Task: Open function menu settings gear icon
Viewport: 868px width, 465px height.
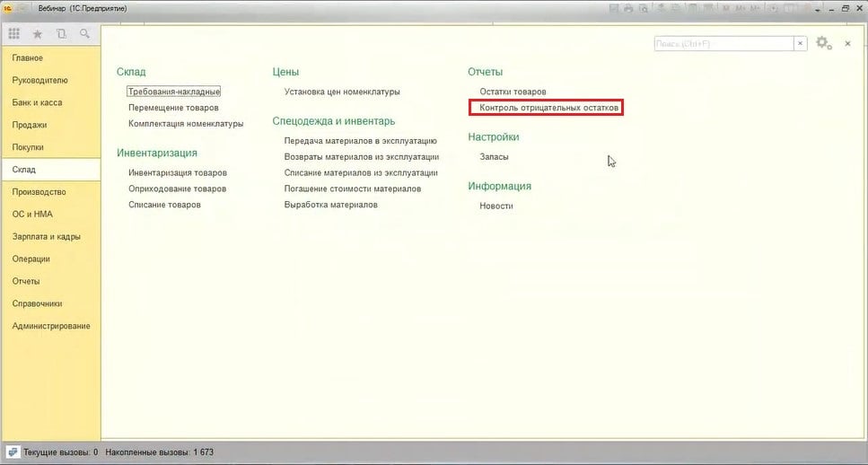Action: pyautogui.click(x=824, y=43)
